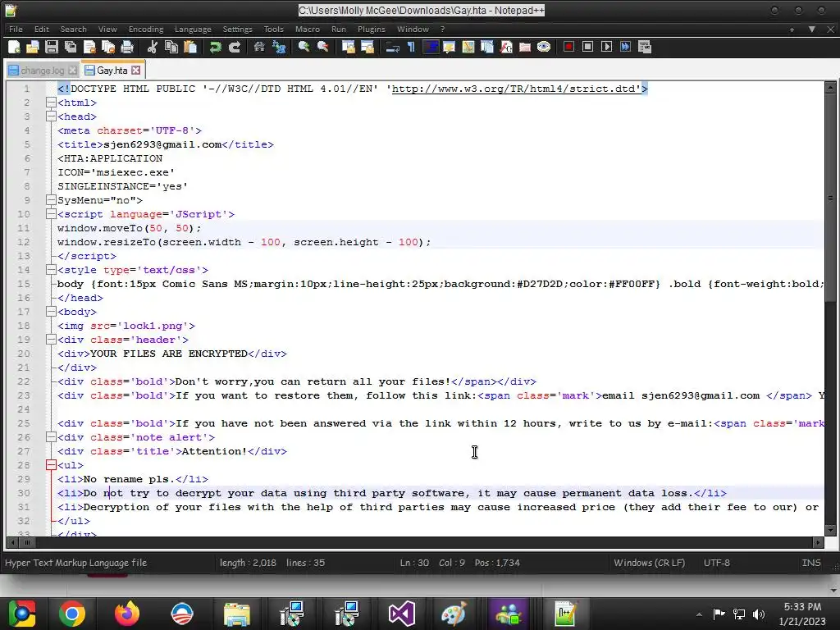Screen dimensions: 840x630
Task: Open the Encoding menu
Action: tap(146, 30)
